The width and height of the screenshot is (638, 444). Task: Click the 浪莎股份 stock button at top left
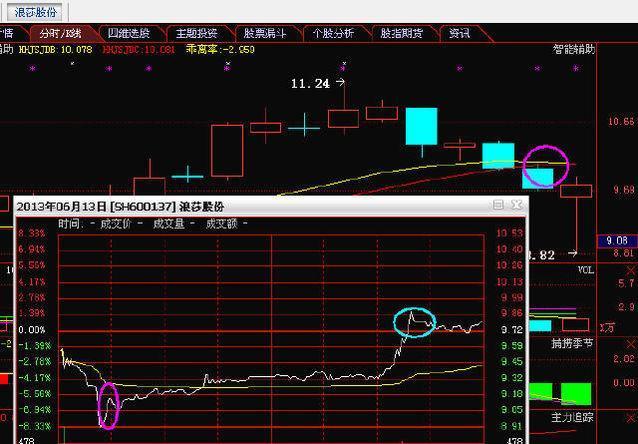click(x=35, y=12)
